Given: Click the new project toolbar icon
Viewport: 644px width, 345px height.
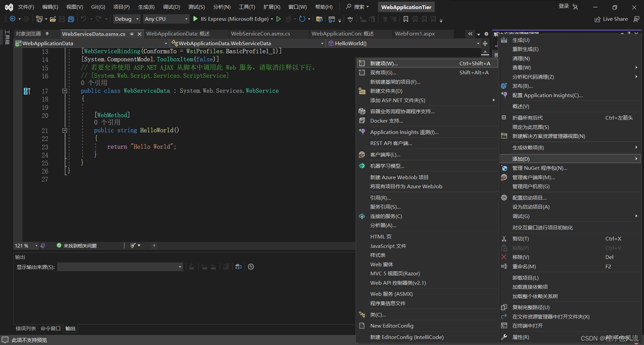Looking at the screenshot, I should click(39, 19).
